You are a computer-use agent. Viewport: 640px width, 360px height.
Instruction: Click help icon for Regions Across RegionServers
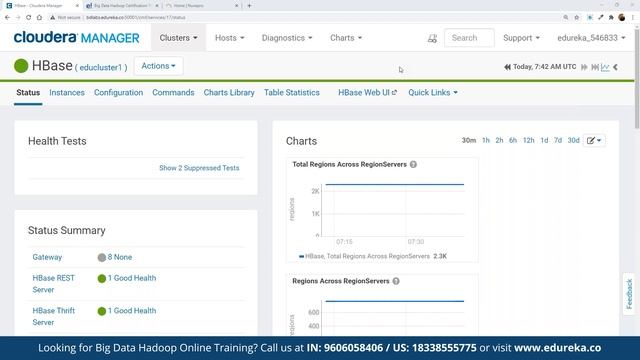(396, 281)
